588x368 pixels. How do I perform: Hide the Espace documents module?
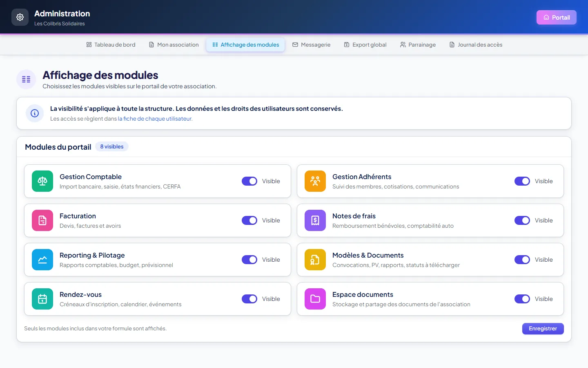click(522, 299)
